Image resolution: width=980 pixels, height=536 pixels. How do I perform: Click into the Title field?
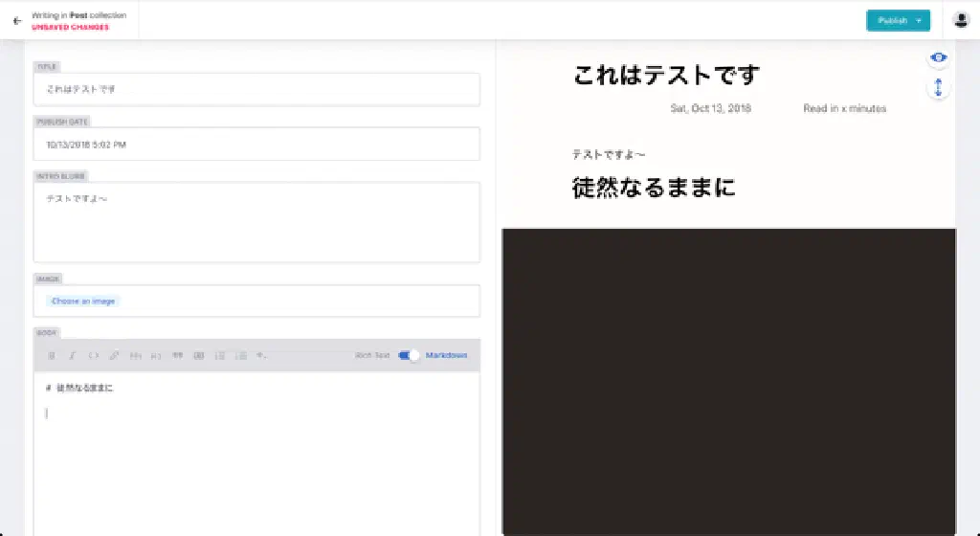pos(256,89)
